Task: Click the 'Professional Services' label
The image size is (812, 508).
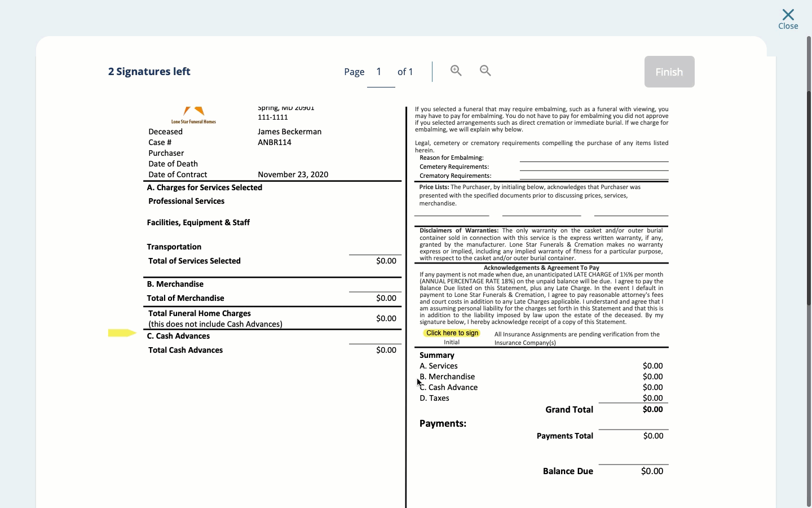Action: (x=187, y=201)
